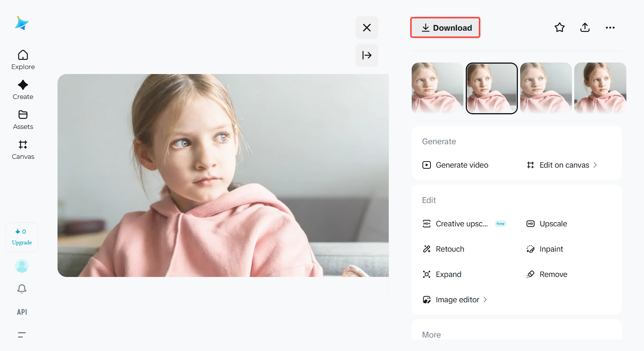Viewport: 644px width, 351px height.
Task: Open the three-dot more options menu
Action: [610, 28]
